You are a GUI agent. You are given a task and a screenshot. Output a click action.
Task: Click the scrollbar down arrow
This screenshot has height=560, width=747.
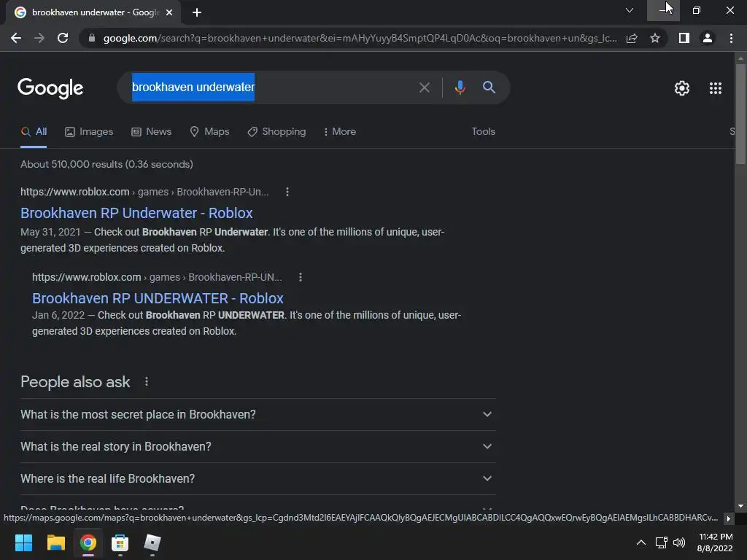740,506
